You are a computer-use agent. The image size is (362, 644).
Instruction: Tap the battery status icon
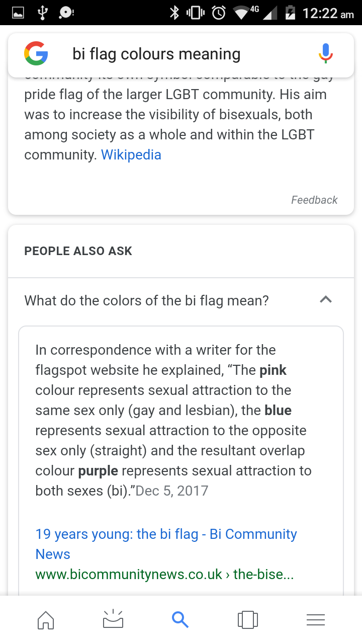[x=290, y=13]
